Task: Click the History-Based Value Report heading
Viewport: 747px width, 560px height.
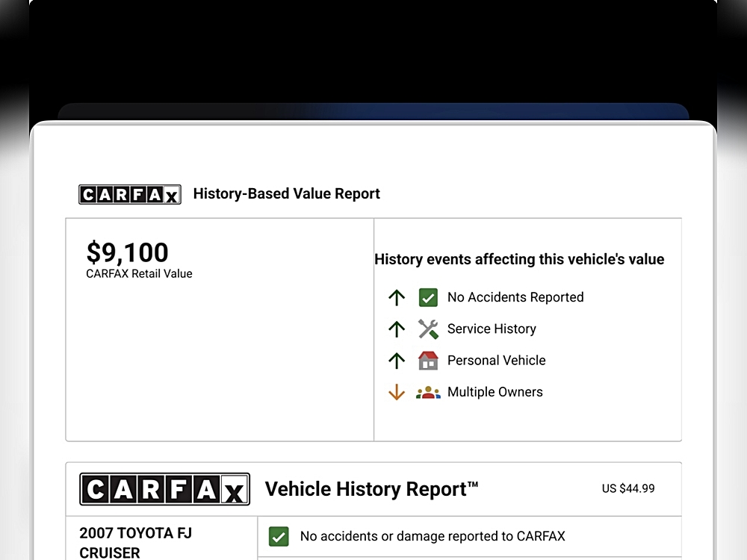Action: tap(286, 194)
